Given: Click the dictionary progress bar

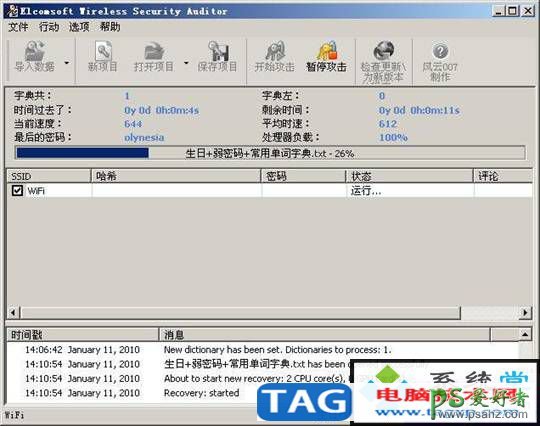Looking at the screenshot, I should pyautogui.click(x=270, y=153).
